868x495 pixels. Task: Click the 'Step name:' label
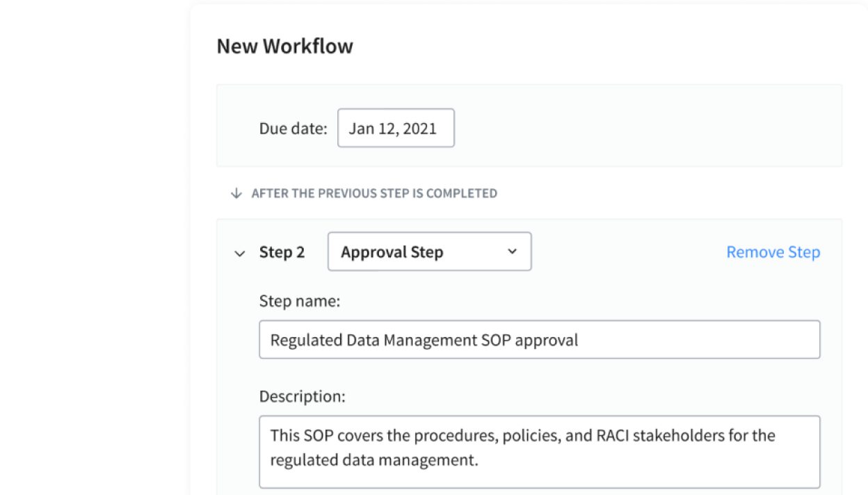300,301
